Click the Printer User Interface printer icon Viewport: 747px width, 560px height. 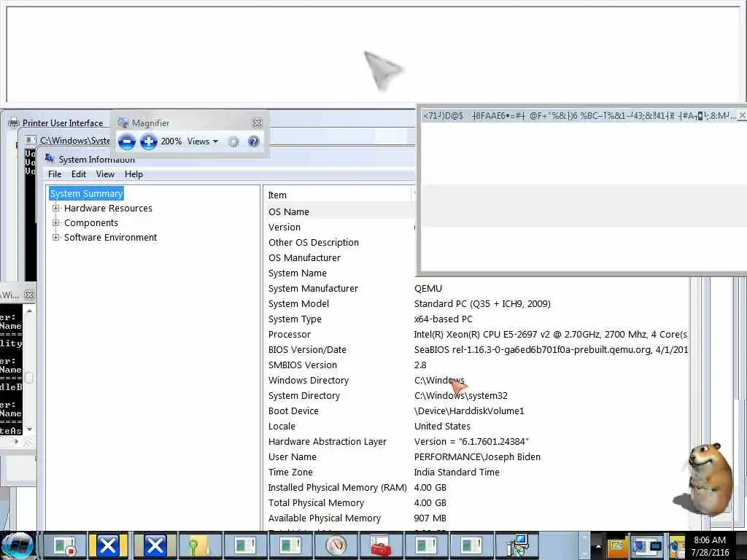(13, 122)
